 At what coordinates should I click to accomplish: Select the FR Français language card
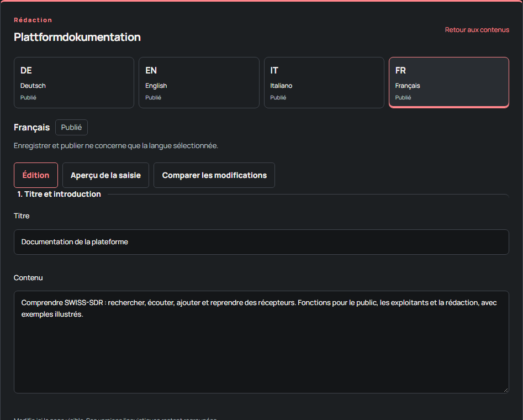point(449,82)
